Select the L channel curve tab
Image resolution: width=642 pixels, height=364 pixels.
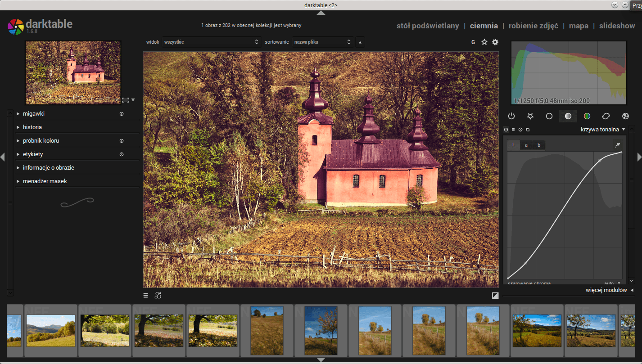514,145
